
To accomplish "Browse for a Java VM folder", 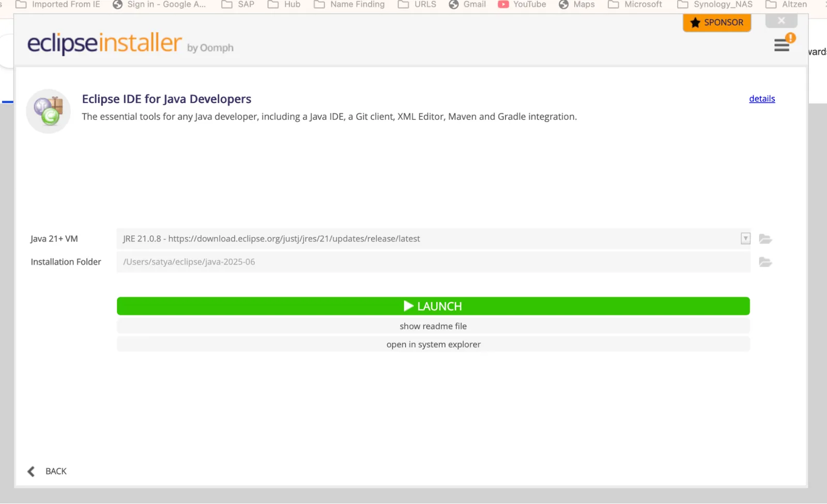I will pyautogui.click(x=765, y=239).
